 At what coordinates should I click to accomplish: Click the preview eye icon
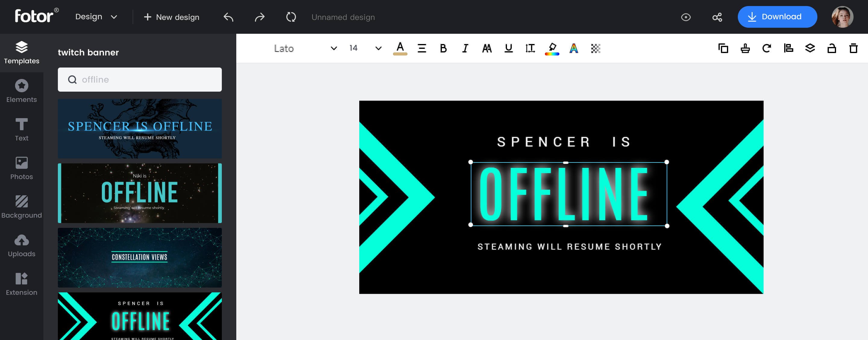point(686,17)
